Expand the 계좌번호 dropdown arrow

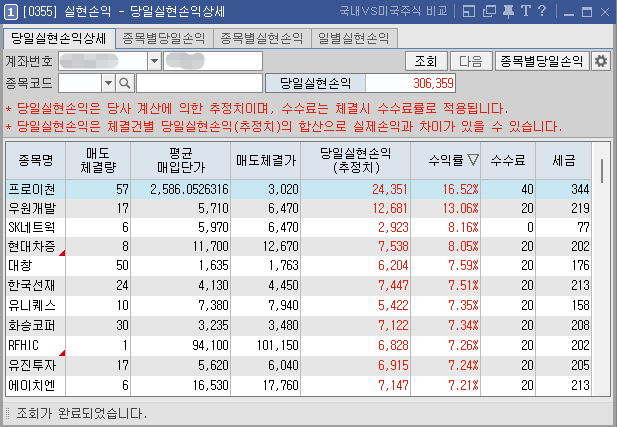pyautogui.click(x=154, y=61)
